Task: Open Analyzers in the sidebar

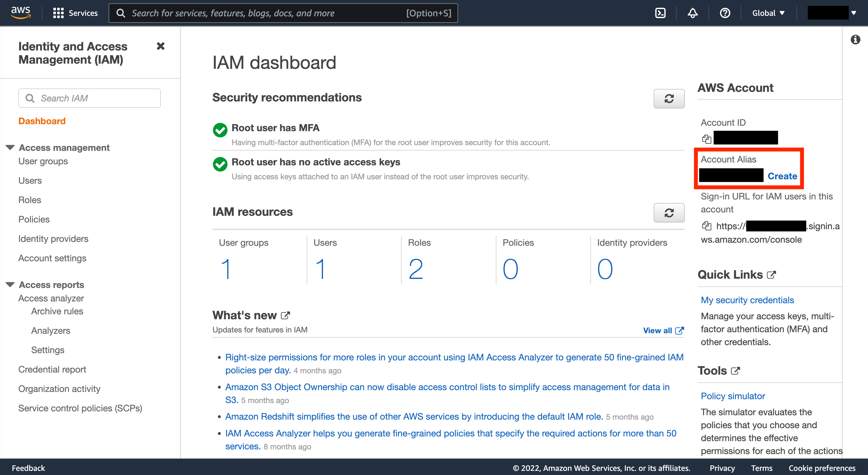Action: pos(50,331)
